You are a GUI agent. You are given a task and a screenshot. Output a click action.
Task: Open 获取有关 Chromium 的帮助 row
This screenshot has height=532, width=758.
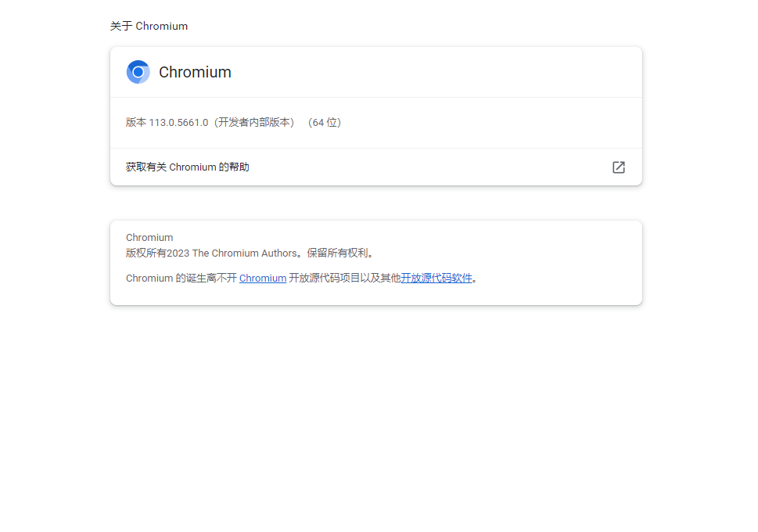[376, 167]
